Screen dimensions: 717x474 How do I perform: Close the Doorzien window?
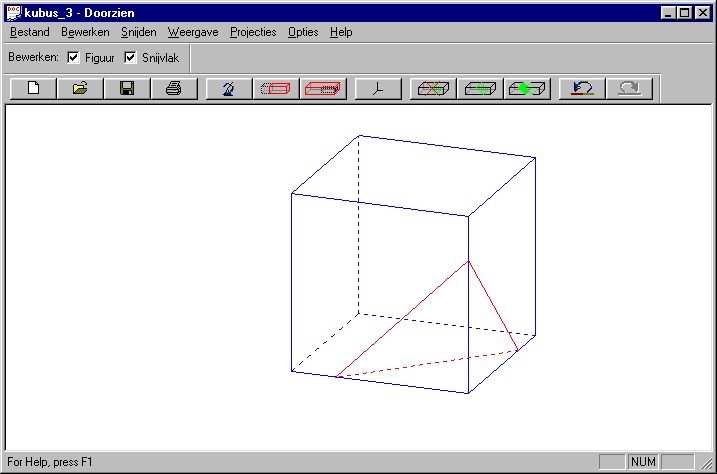702,13
